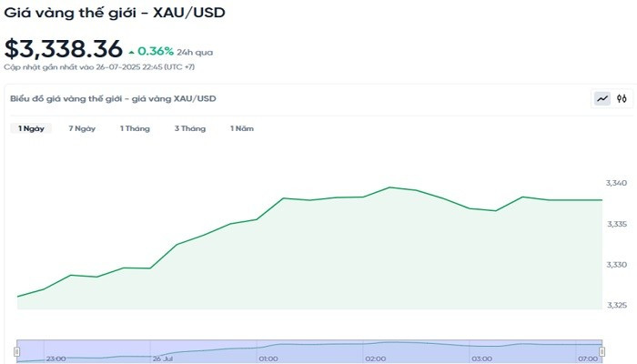Screen dimensions: 637x364
Task: Switch to the line chart view
Action: pos(602,98)
